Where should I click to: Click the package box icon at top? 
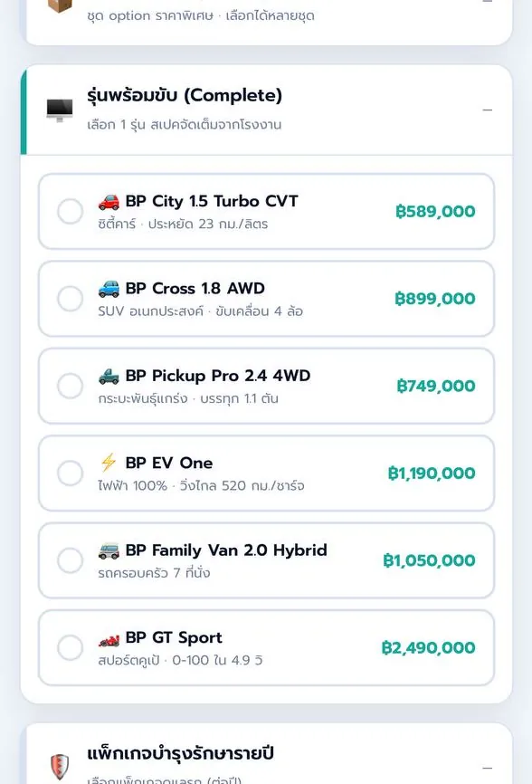pyautogui.click(x=60, y=5)
